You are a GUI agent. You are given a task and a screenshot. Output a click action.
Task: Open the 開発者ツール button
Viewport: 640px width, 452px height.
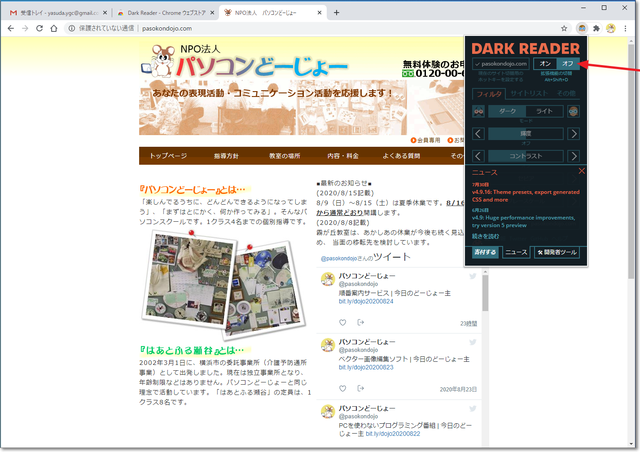[x=557, y=253]
